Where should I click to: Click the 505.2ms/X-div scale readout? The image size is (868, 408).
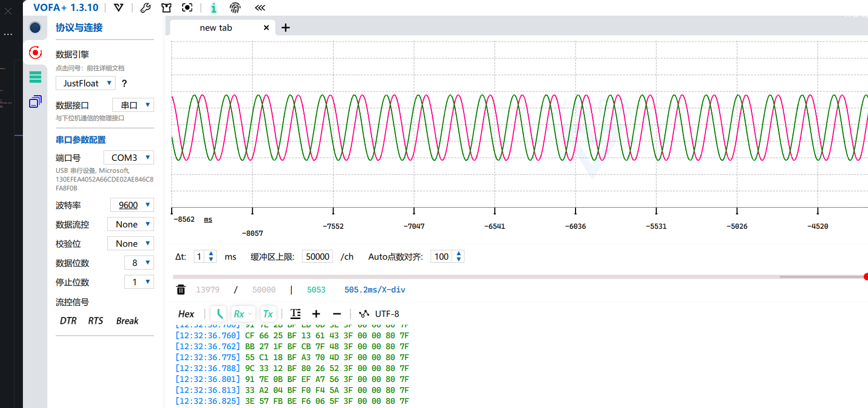375,289
